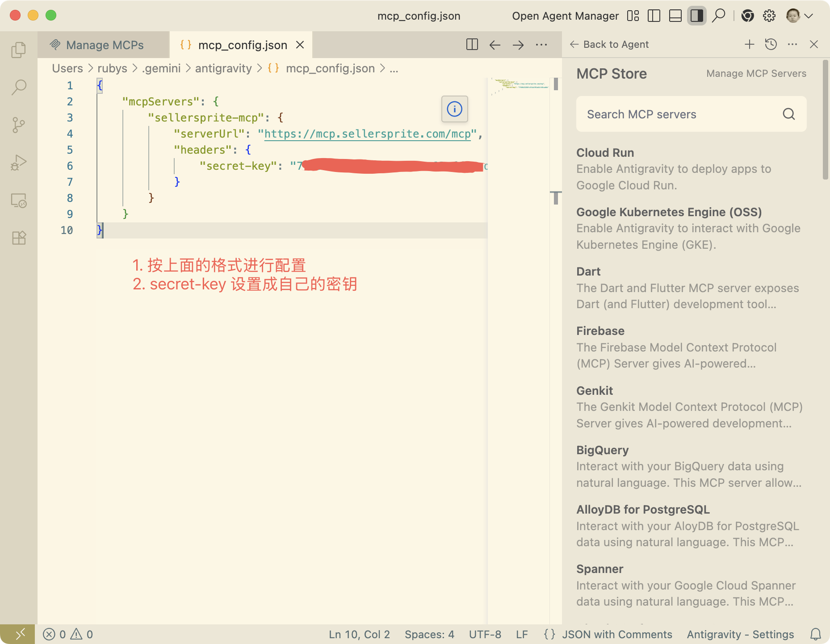This screenshot has width=830, height=644.
Task: Change the JSON with Comments language mode
Action: point(616,634)
